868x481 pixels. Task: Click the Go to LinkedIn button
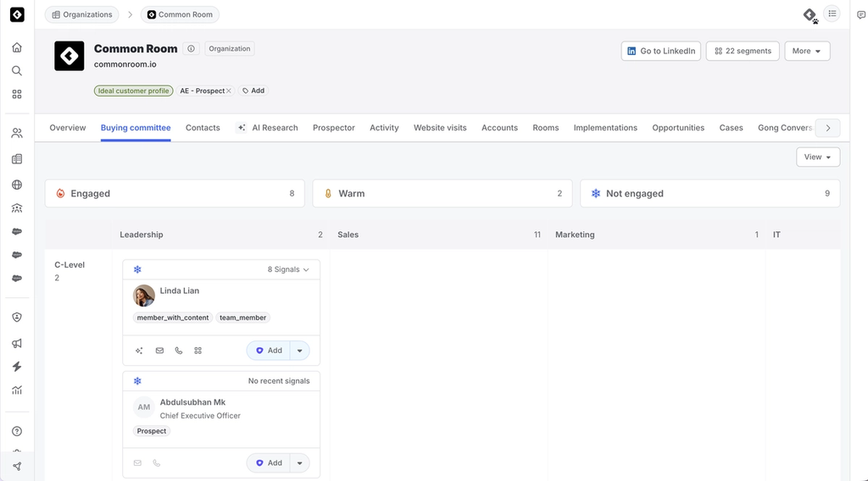[661, 51]
